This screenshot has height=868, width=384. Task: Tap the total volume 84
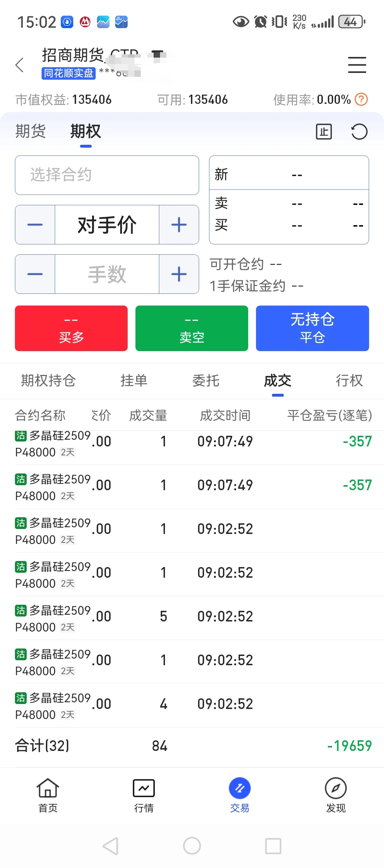(160, 746)
